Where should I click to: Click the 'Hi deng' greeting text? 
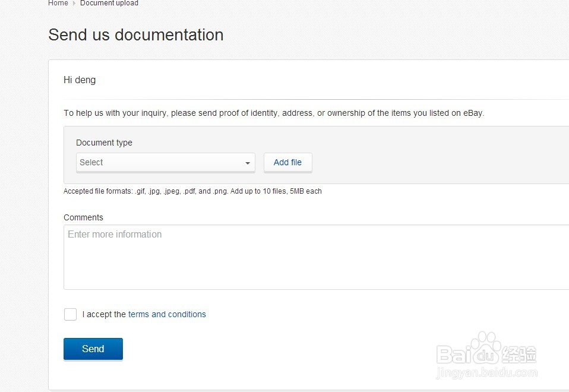tap(80, 80)
